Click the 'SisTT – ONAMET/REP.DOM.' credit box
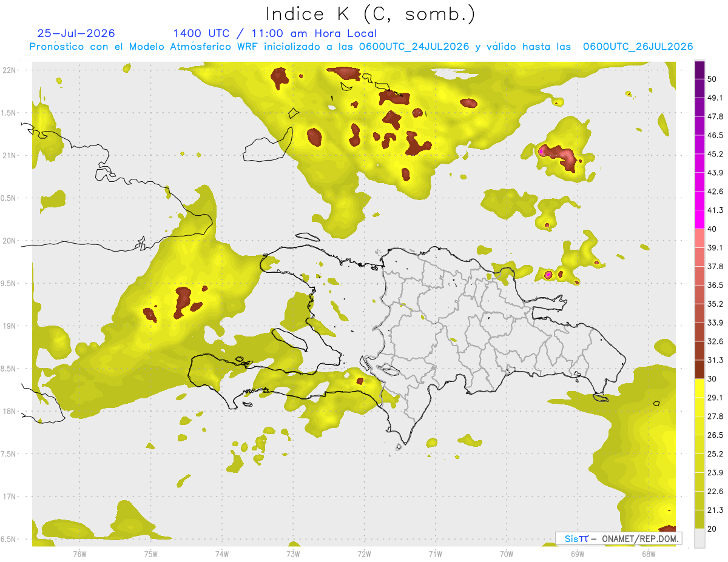 619,538
